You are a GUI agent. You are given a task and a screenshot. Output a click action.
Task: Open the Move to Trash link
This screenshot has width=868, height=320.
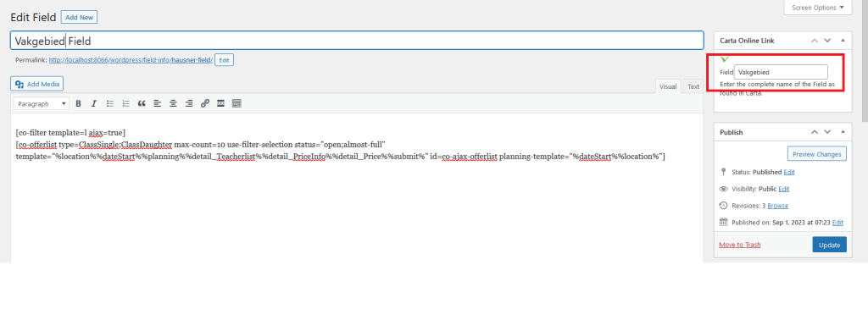coord(739,245)
